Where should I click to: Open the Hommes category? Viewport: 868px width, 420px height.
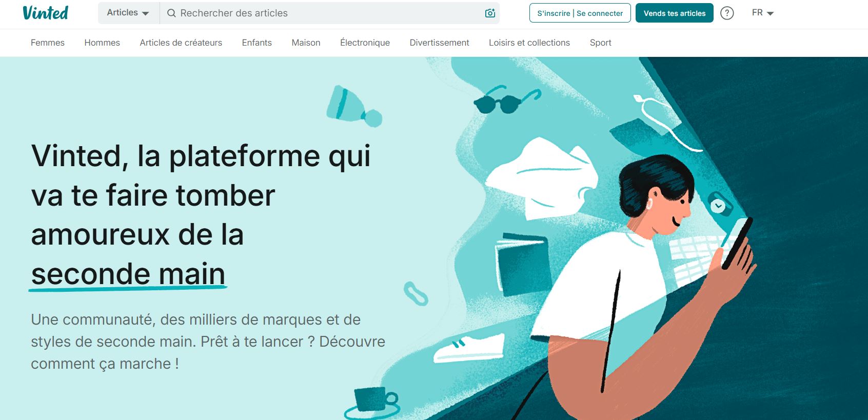tap(102, 43)
